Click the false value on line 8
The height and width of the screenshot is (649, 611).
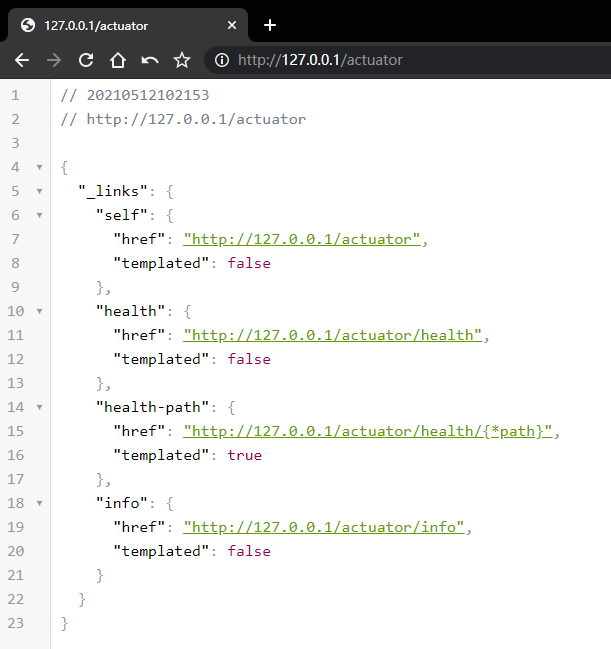[249, 263]
